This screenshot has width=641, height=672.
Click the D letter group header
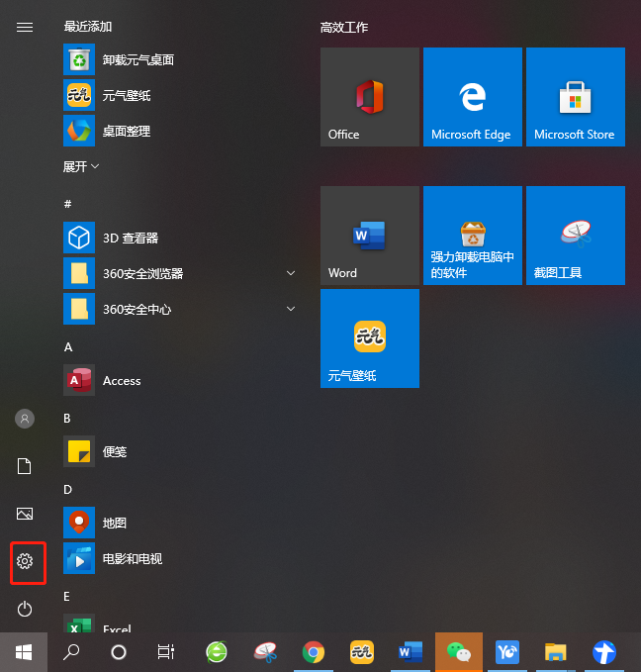pyautogui.click(x=67, y=490)
